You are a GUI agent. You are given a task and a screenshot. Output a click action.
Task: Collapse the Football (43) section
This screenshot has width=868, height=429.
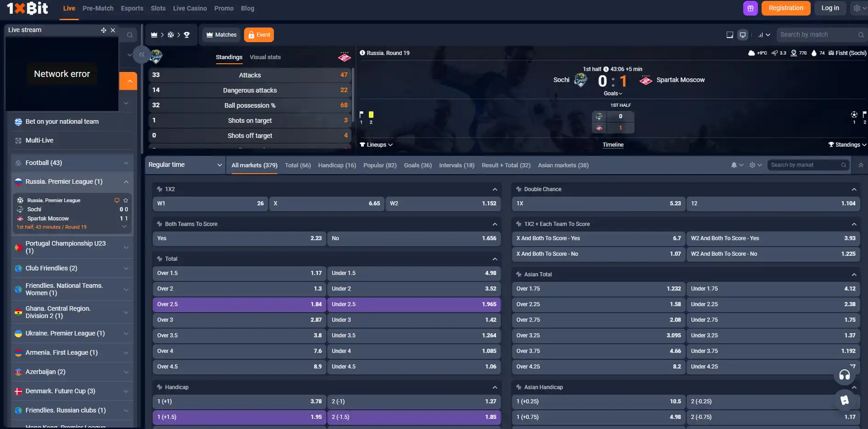click(126, 163)
